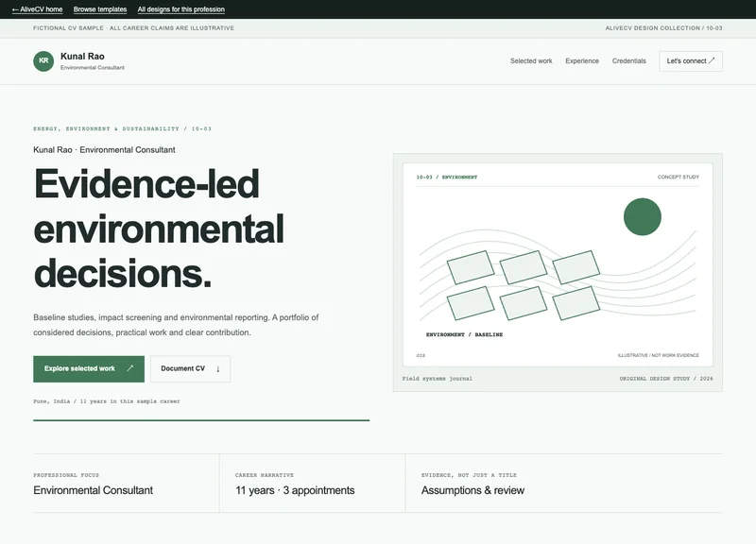
Task: Open Browse templates link
Action: click(100, 9)
